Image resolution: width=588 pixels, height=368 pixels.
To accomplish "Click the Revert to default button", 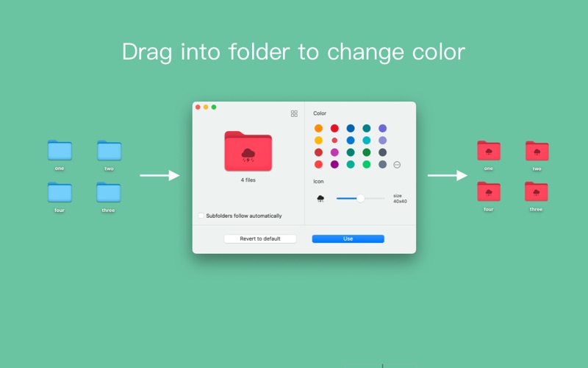I will pos(260,238).
